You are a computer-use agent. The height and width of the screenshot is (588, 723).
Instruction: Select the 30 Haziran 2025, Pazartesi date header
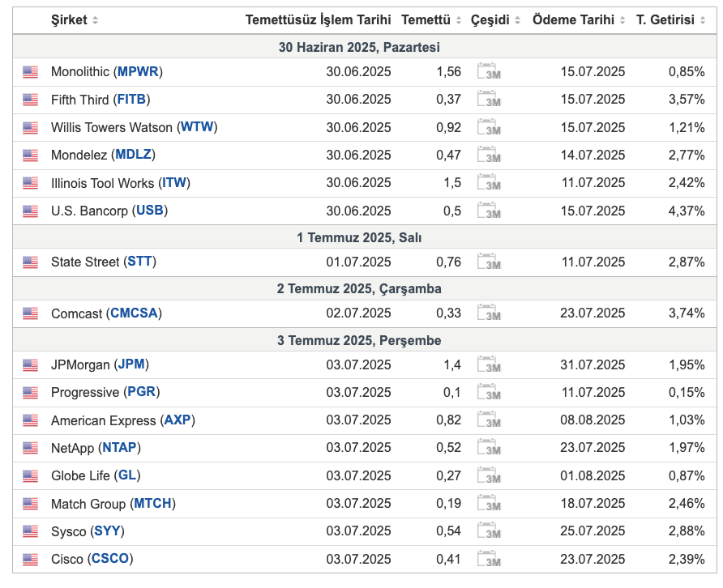click(359, 47)
